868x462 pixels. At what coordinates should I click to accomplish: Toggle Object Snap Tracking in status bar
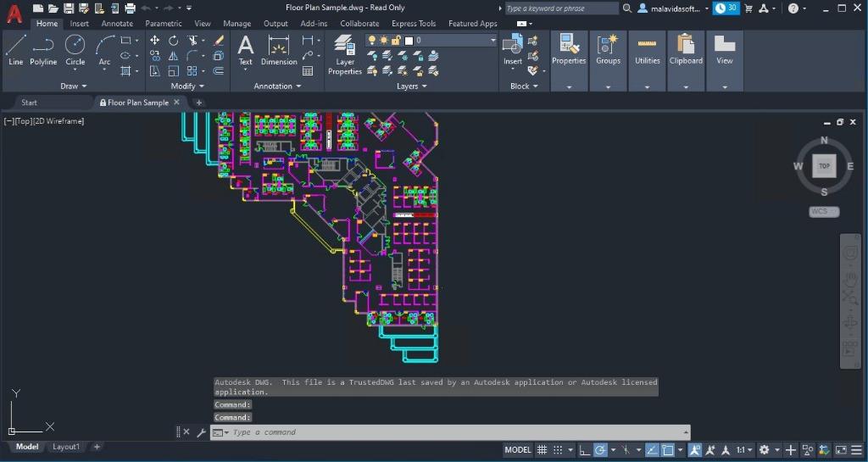click(653, 450)
